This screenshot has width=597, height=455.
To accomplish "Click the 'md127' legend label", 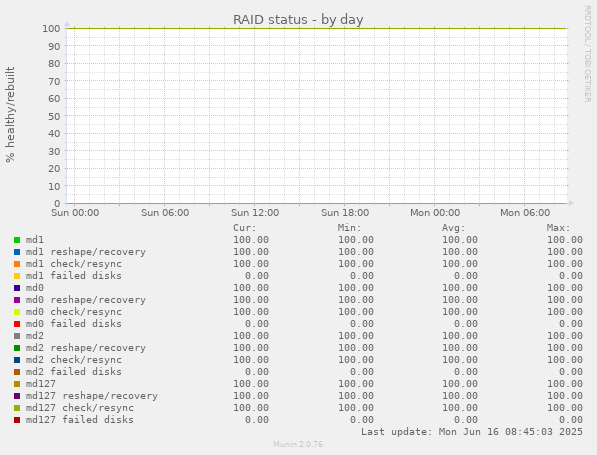I will tap(41, 384).
